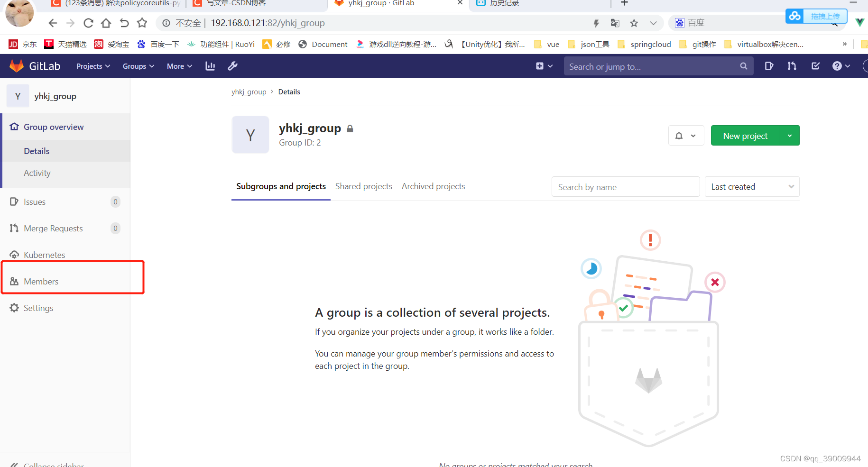Viewport: 868px width, 467px height.
Task: Go to browser home page icon
Action: click(106, 23)
